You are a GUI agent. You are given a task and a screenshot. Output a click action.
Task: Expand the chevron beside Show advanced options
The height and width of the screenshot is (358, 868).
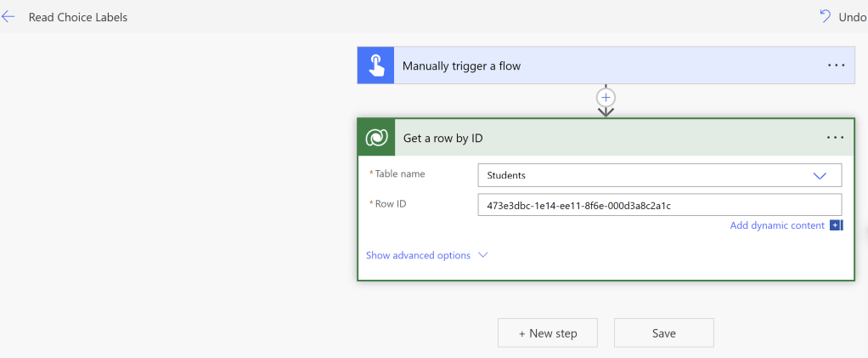tap(483, 255)
